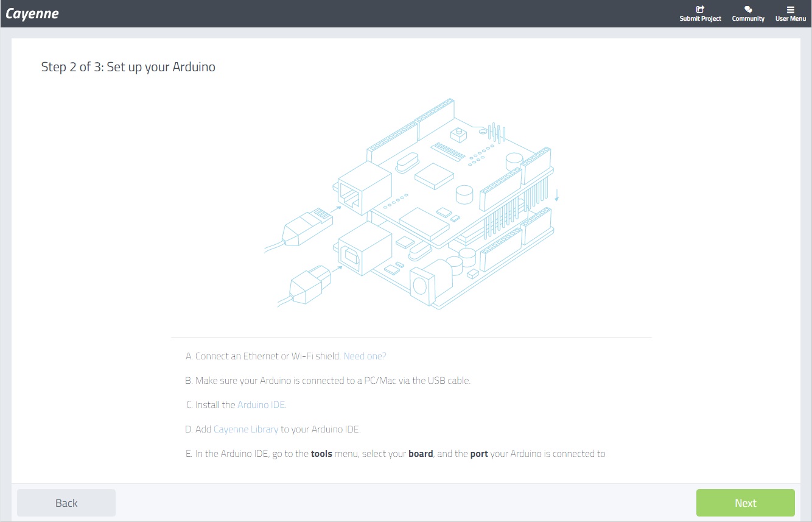Open the Arduino IDE download link

pyautogui.click(x=262, y=405)
